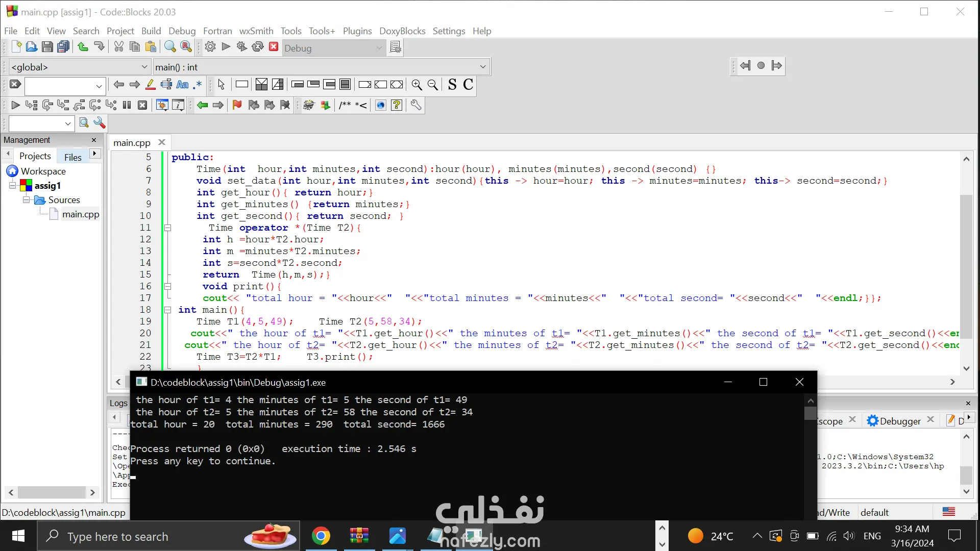Open the Build menu
Screen dimensions: 980x551
[x=151, y=31]
